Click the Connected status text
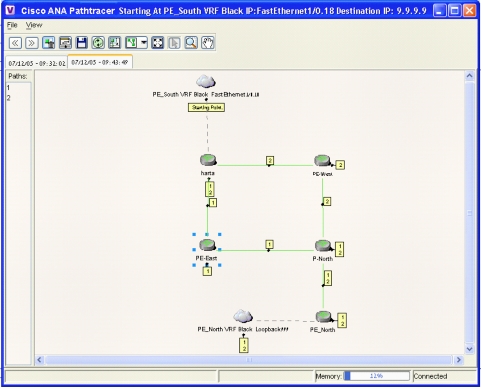482x389 pixels. pos(430,376)
